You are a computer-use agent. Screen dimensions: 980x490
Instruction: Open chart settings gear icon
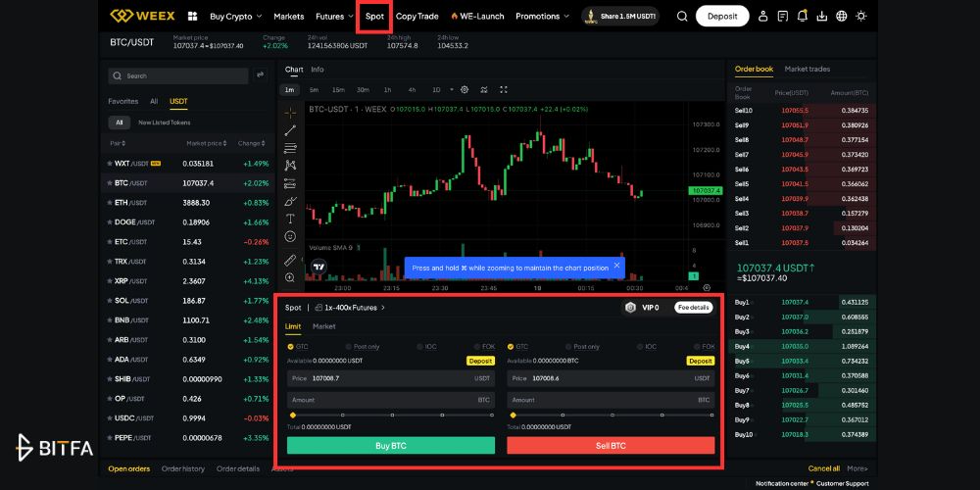465,90
